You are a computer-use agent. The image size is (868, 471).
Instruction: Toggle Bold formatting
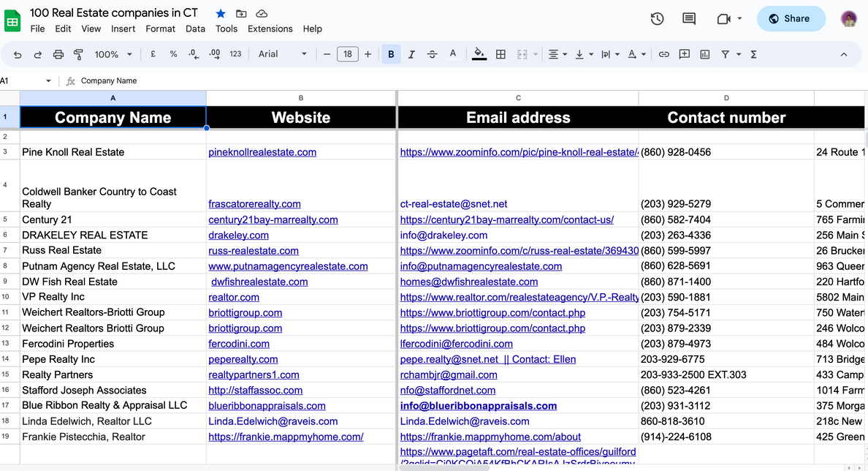click(x=391, y=54)
